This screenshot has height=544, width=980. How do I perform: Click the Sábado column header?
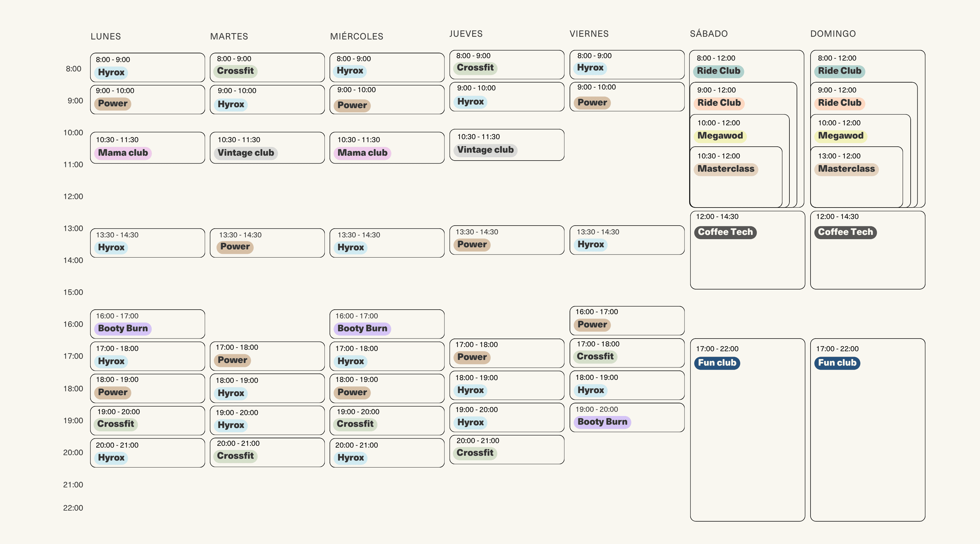(x=709, y=34)
